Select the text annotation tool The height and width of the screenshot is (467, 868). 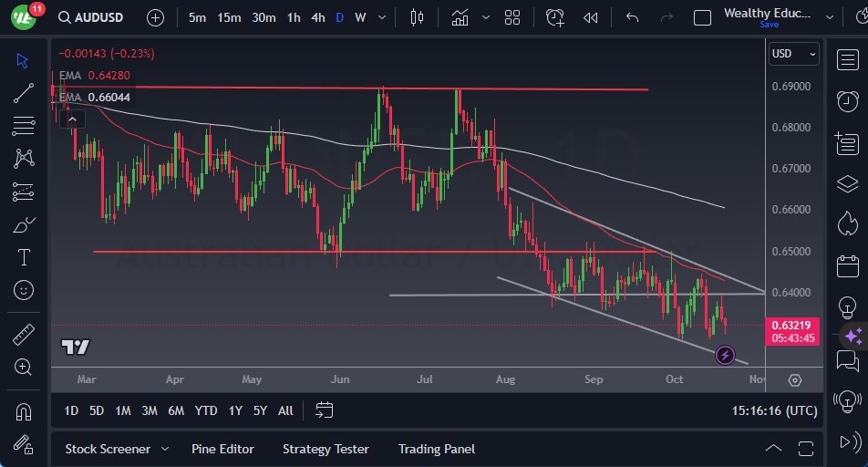24,257
